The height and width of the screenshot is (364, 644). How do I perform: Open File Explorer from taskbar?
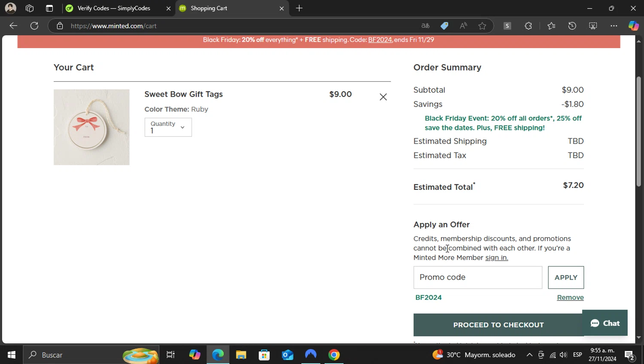[241, 355]
